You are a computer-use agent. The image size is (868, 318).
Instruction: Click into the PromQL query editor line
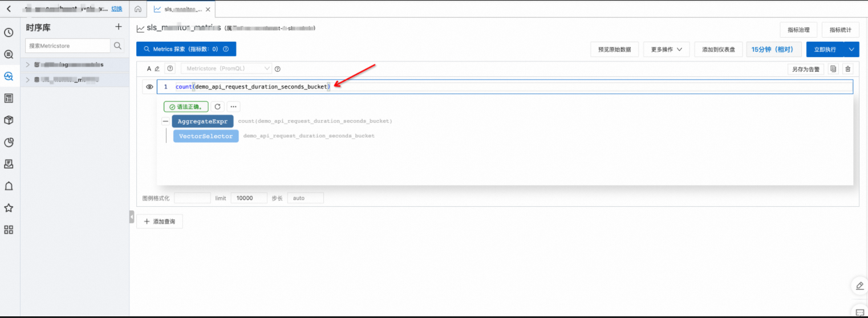coord(505,87)
